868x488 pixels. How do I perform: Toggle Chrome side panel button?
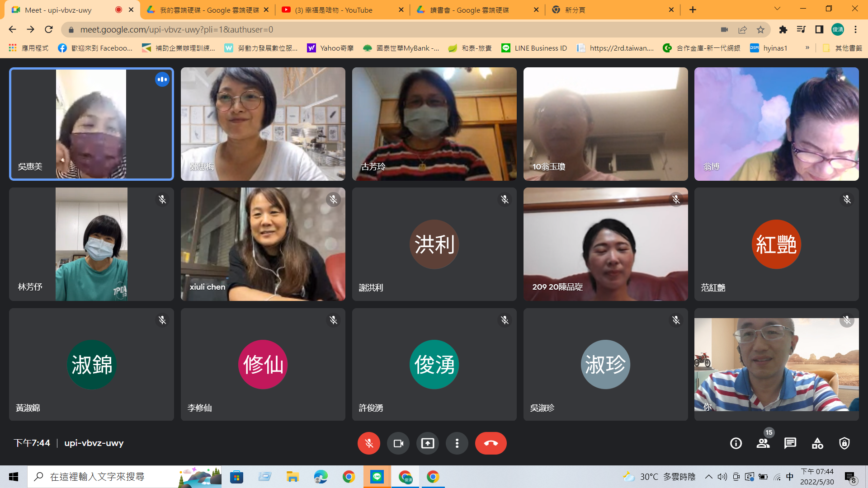[819, 30]
